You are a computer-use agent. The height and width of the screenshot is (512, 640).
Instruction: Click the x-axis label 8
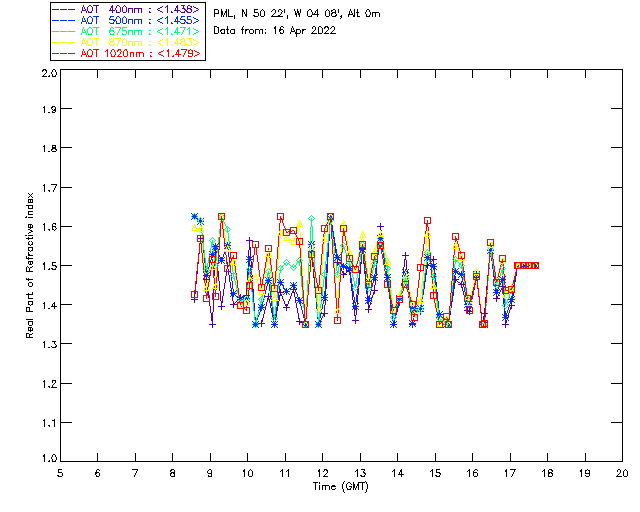tap(173, 473)
